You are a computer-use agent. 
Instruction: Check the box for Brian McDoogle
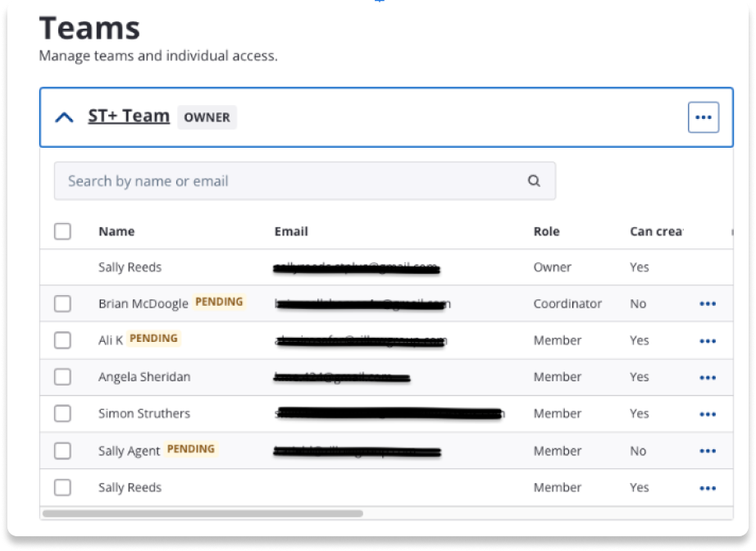(63, 304)
